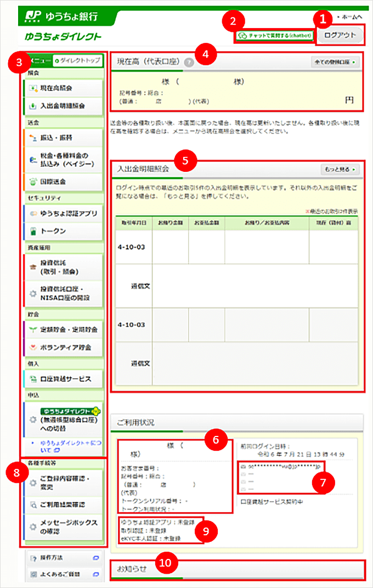This screenshot has height=588, width=373.
Task: Click お預り/お支払内容 column header
Action: 267,223
